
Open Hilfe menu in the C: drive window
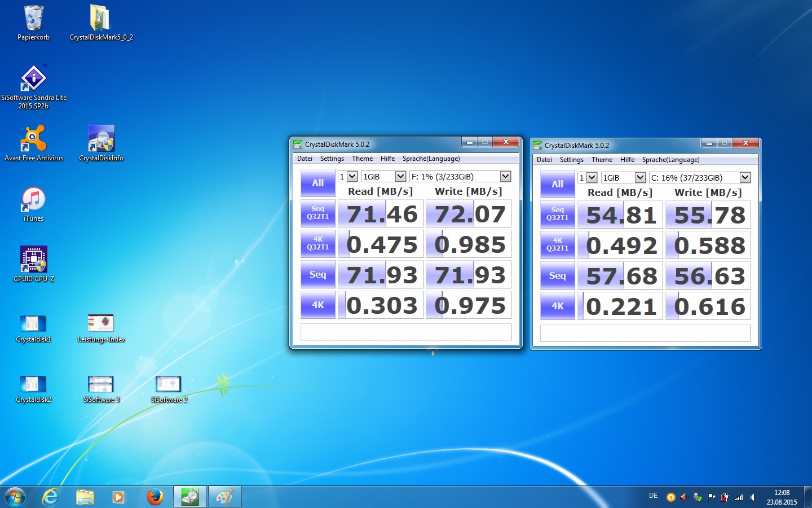click(x=627, y=160)
